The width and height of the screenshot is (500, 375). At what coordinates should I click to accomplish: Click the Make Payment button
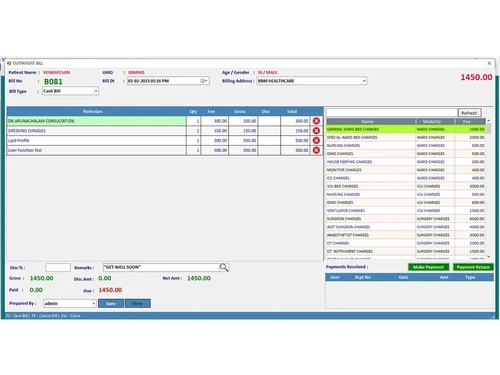pyautogui.click(x=428, y=267)
